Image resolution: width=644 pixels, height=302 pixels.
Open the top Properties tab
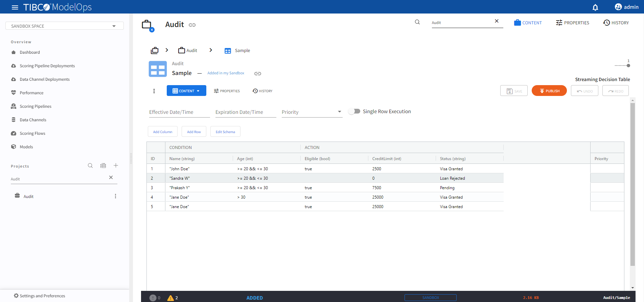[572, 23]
